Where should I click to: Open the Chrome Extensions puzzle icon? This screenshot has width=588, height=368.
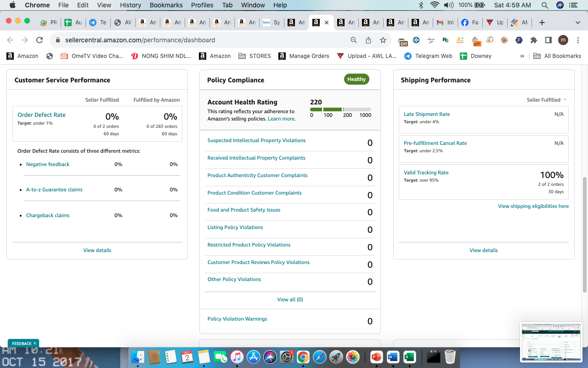[534, 40]
